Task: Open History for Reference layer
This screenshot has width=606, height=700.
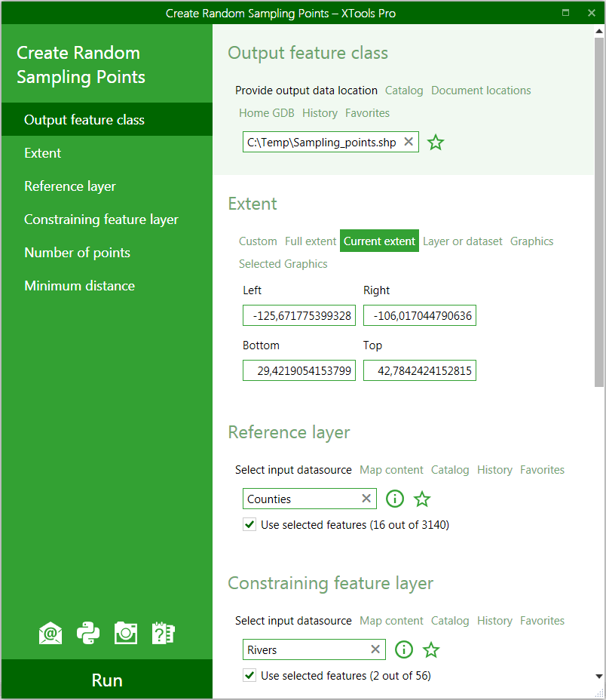Action: tap(494, 470)
